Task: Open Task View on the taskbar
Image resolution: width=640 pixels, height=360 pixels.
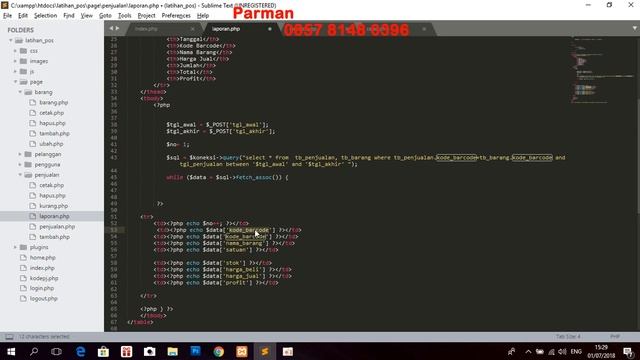Action: click(x=56, y=351)
